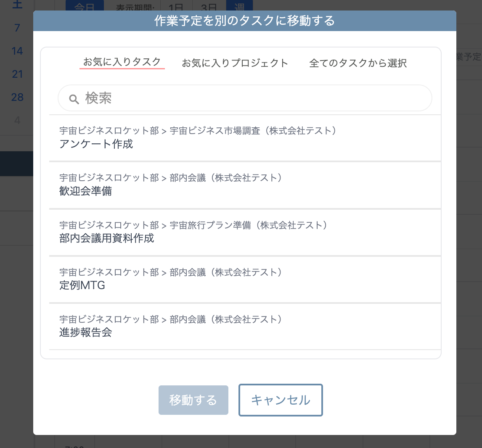Click date 21 in the mini calendar
This screenshot has height=448, width=482.
[x=16, y=74]
